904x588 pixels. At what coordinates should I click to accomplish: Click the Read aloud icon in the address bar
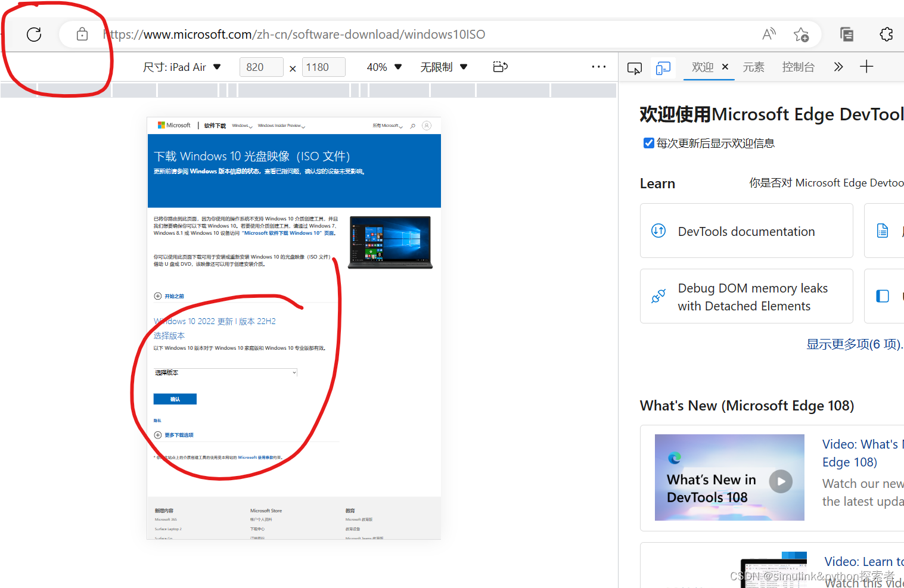tap(769, 34)
